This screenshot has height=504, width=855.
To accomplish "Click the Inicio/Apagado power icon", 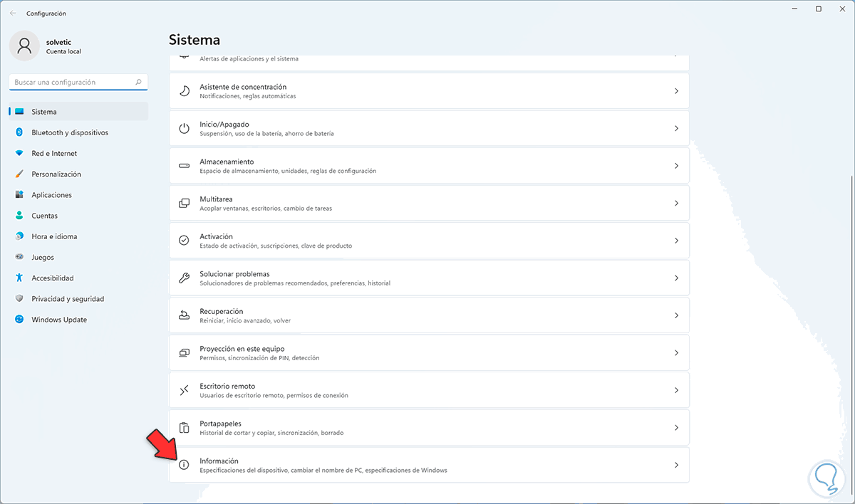I will pos(184,128).
